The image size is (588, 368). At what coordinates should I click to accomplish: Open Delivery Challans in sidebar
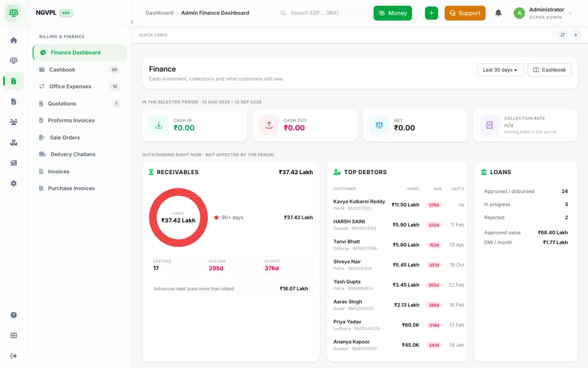[80, 154]
